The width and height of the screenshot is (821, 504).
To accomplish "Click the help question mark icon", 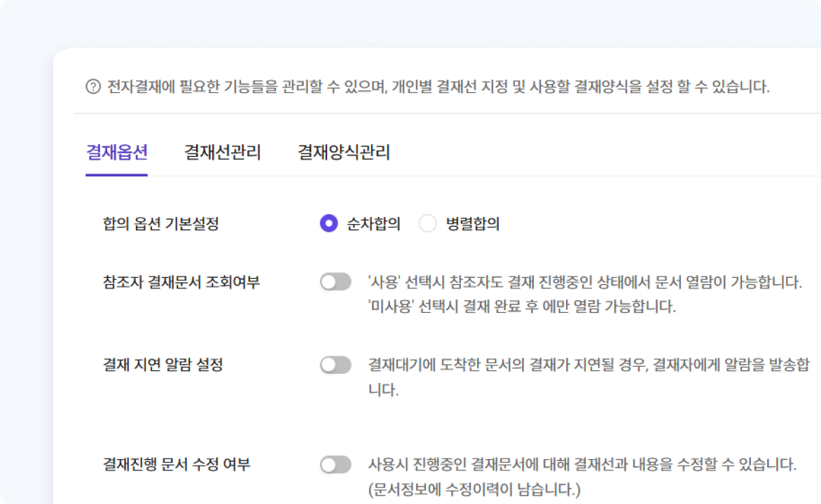I will [x=93, y=87].
